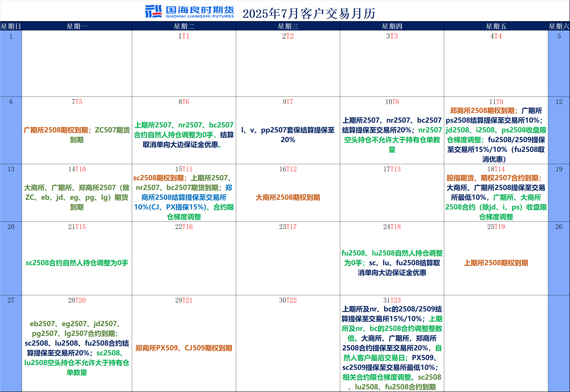Click the date label 28T20
Image resolution: width=570 pixels, height=392 pixels.
pos(77,300)
